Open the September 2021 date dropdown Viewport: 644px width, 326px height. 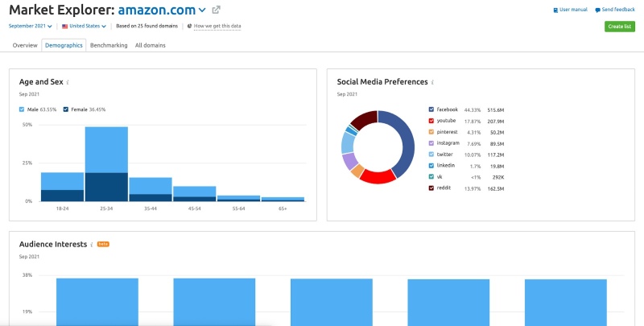pyautogui.click(x=31, y=26)
